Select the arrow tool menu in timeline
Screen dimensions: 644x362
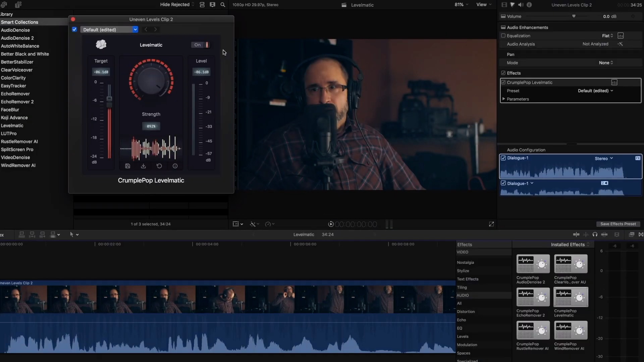click(74, 235)
